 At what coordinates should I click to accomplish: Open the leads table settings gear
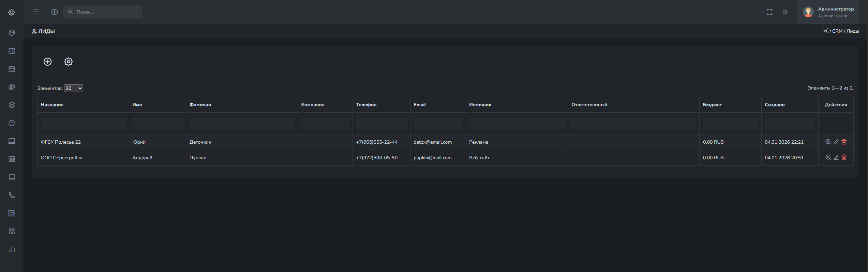69,62
